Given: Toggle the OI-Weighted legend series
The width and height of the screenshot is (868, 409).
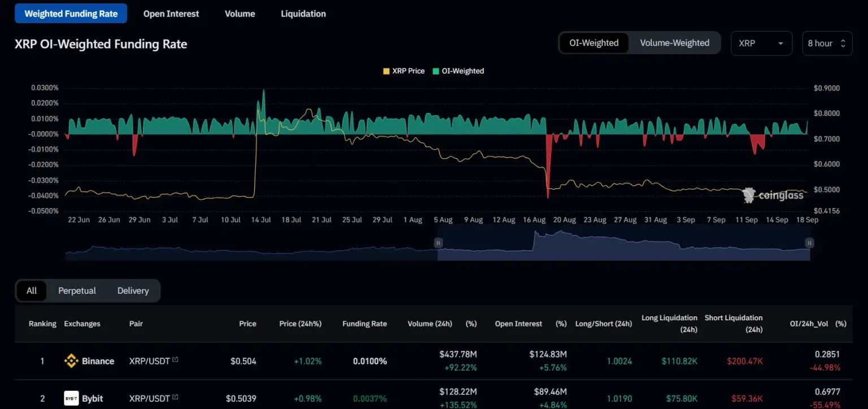Looking at the screenshot, I should point(458,71).
